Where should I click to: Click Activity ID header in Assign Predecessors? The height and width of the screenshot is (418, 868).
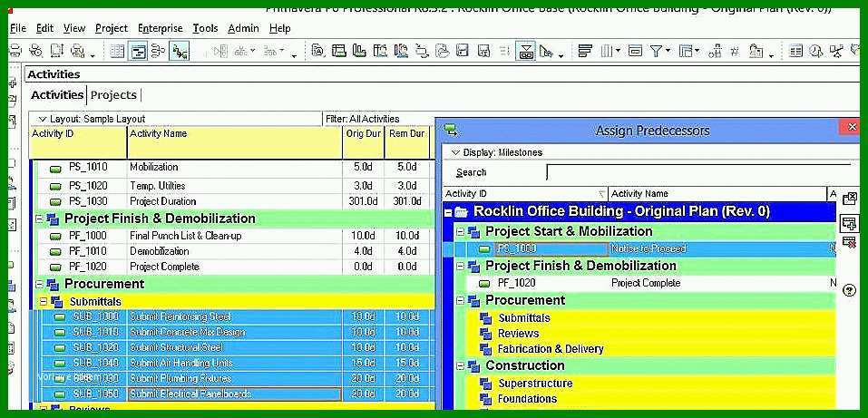[x=525, y=194]
